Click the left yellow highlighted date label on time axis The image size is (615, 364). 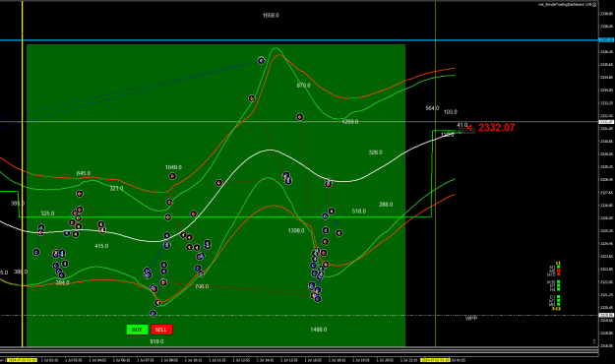pyautogui.click(x=23, y=360)
